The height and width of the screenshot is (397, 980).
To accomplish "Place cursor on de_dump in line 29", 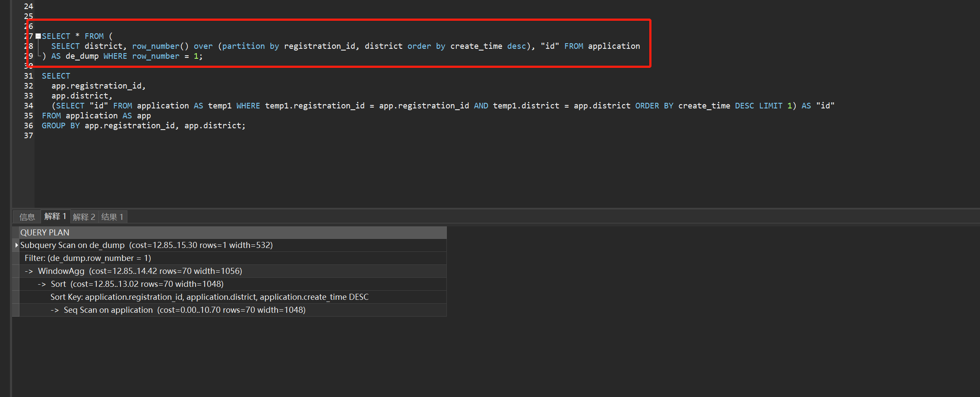I will coord(82,56).
